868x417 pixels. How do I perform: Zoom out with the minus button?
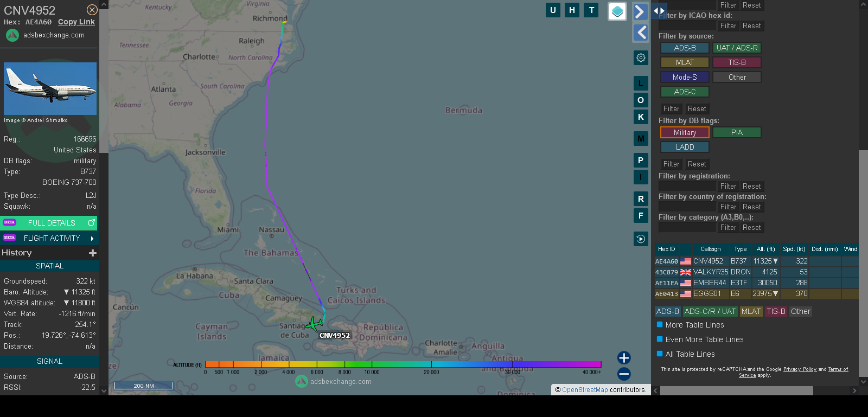pyautogui.click(x=624, y=374)
